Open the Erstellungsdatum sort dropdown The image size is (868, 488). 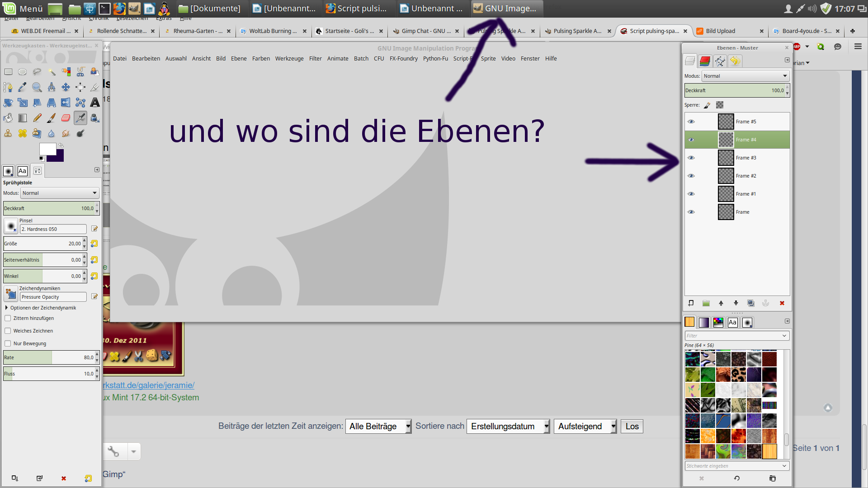(x=508, y=426)
